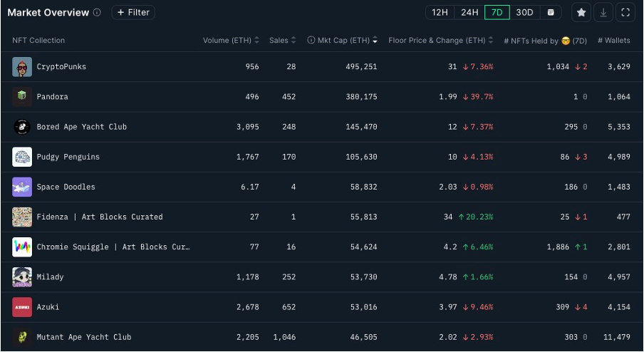Sort by Volume (ETH) column
The height and width of the screenshot is (352, 644).
231,41
